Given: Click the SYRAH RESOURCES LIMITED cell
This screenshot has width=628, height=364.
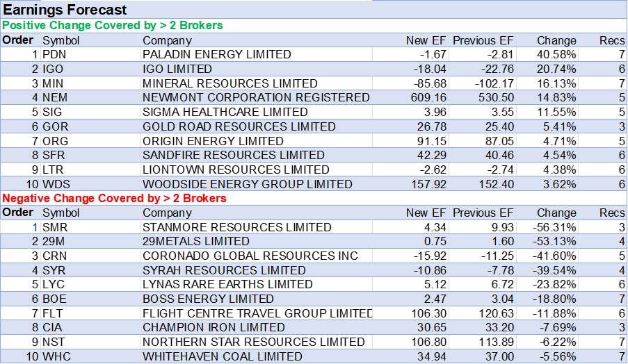Looking at the screenshot, I should click(224, 270).
